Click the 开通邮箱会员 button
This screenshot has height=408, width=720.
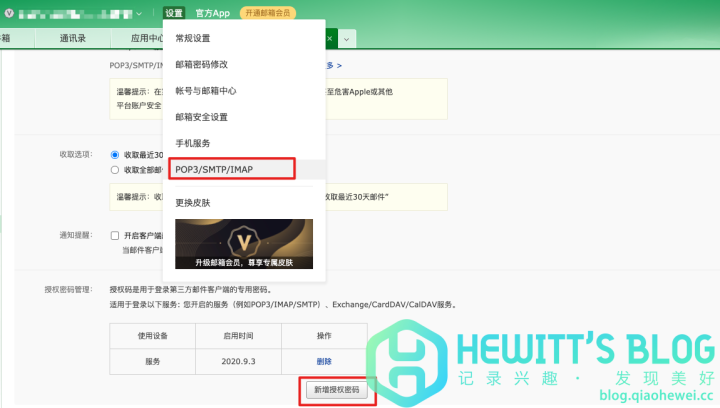click(267, 13)
